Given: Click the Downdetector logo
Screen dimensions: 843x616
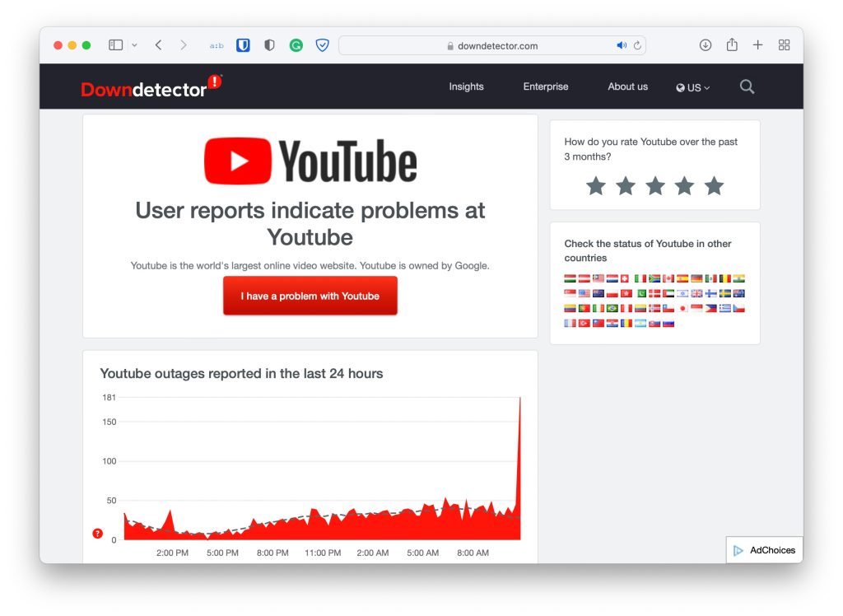Looking at the screenshot, I should tap(151, 86).
